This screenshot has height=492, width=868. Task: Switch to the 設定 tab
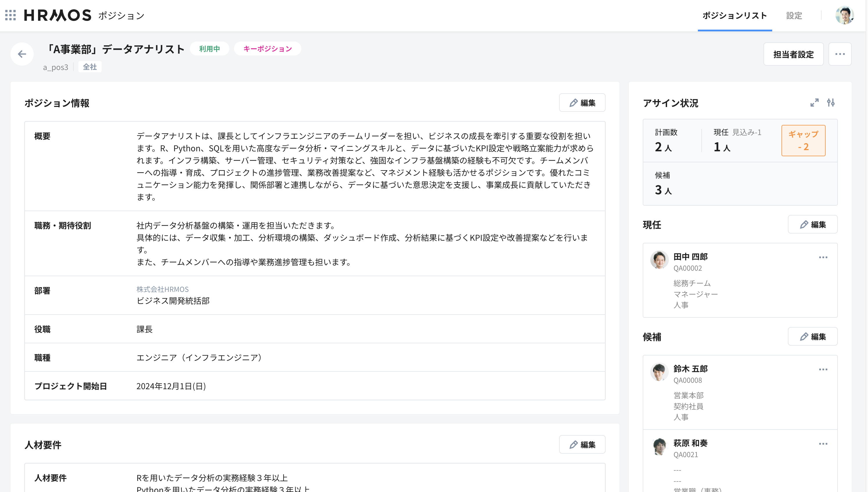794,16
